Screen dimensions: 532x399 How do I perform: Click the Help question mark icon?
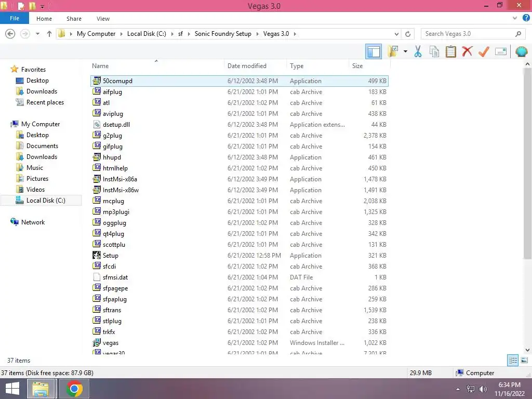(x=526, y=18)
